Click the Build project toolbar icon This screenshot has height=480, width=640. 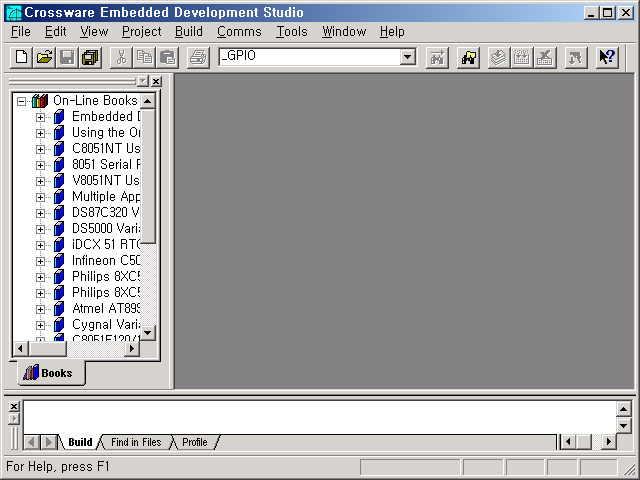(522, 57)
